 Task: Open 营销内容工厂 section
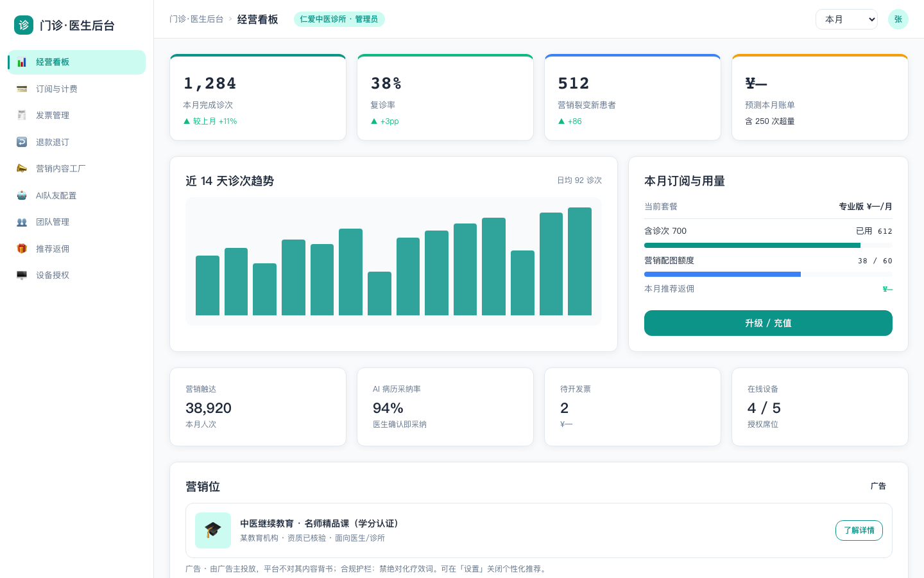tap(77, 168)
